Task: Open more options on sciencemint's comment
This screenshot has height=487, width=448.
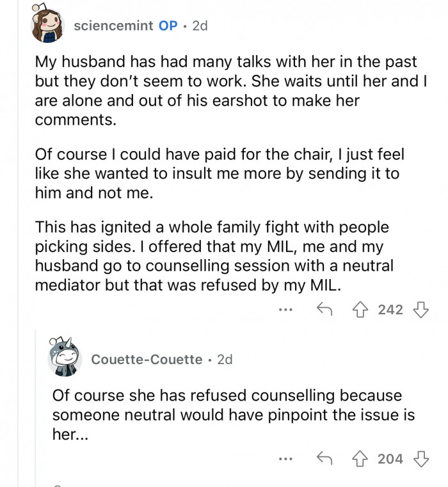Action: tap(285, 310)
